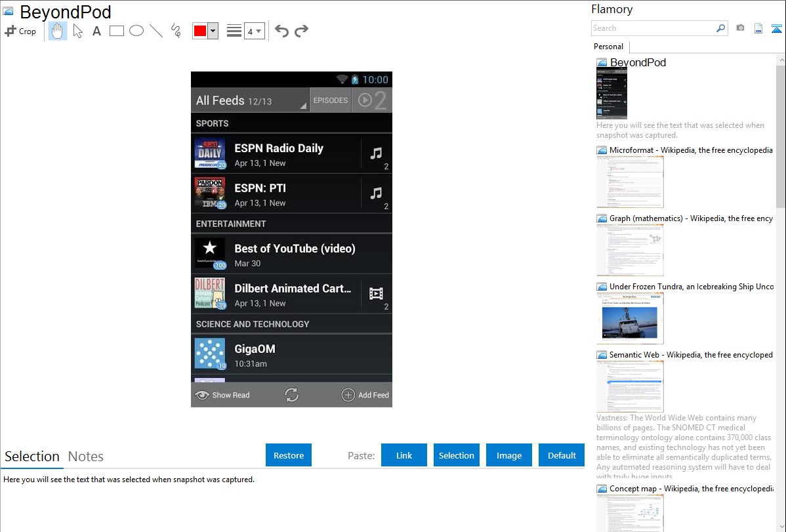Click the line thickness icon
Image resolution: width=786 pixels, height=532 pixels.
pyautogui.click(x=234, y=31)
